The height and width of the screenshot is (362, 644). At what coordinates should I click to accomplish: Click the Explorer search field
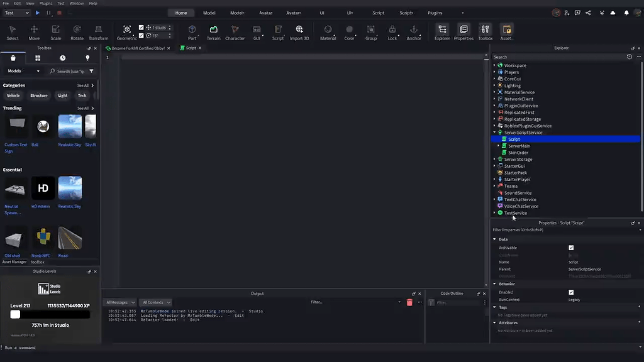click(x=558, y=57)
